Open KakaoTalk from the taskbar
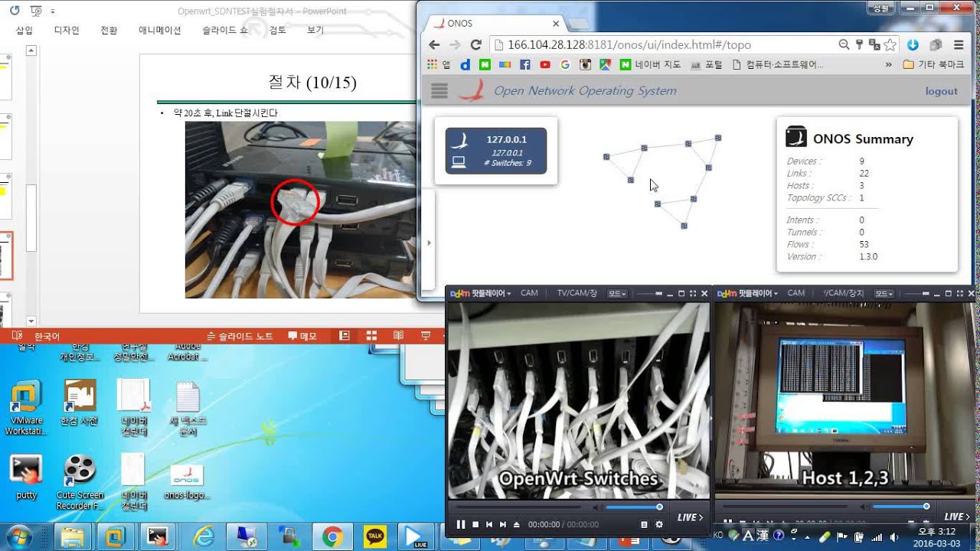This screenshot has width=980, height=551. pos(375,537)
